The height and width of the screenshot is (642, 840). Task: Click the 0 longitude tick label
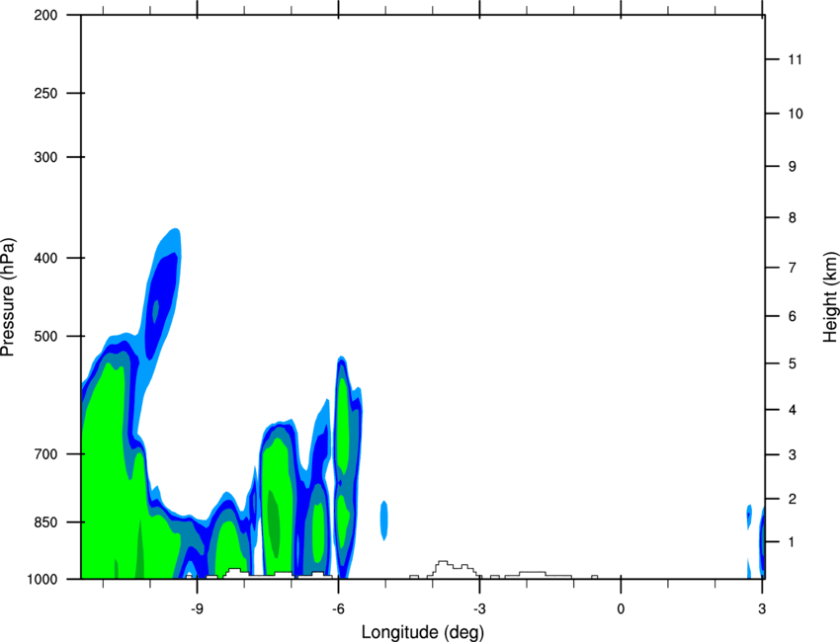point(621,609)
